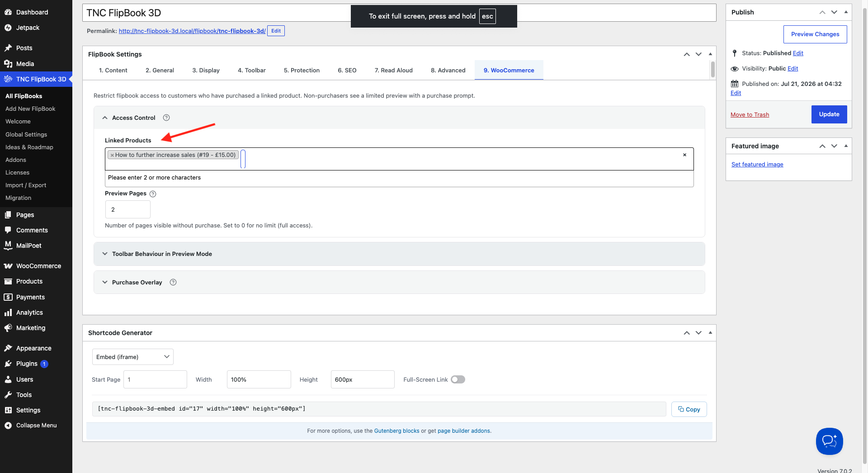
Task: Click the Products icon in sidebar
Action: (8, 281)
